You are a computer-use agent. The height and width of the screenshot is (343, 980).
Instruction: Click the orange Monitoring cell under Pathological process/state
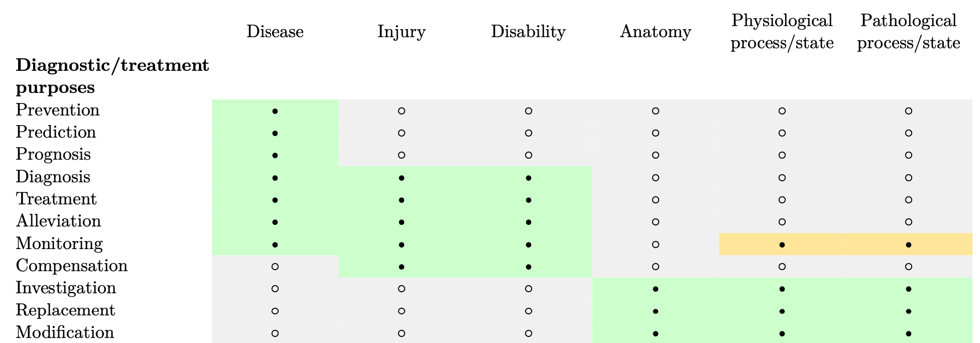point(909,245)
